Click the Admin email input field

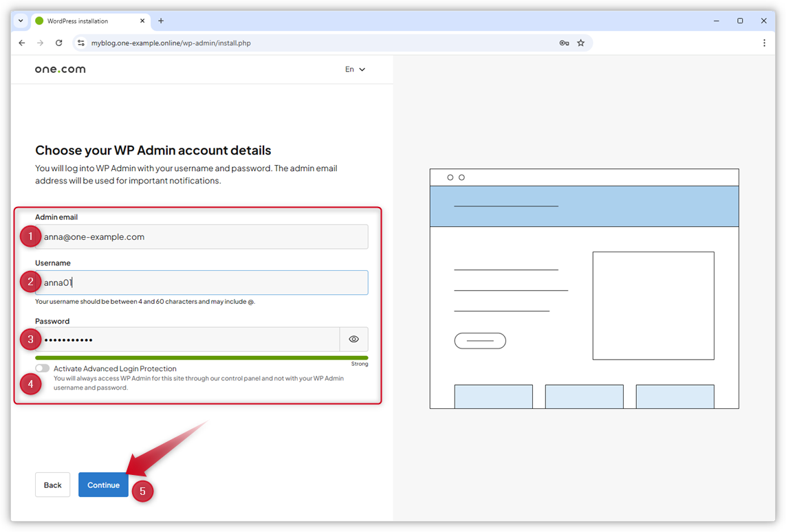[199, 236]
